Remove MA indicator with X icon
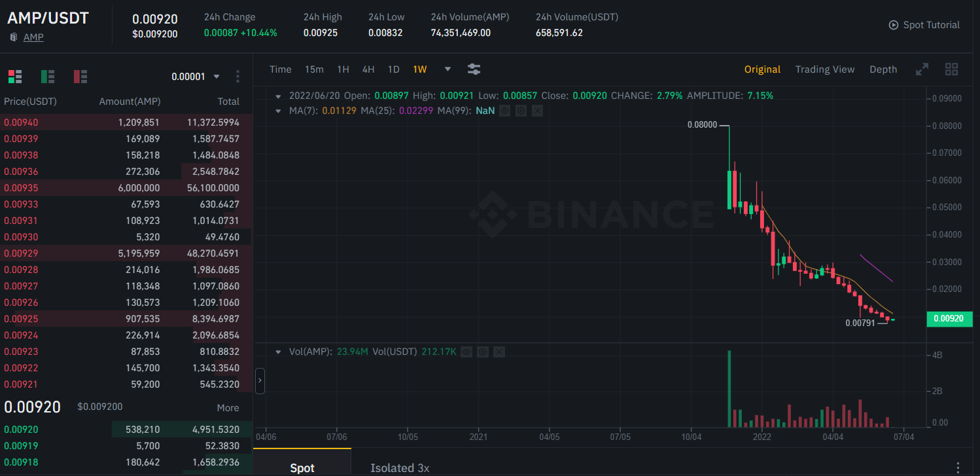Image resolution: width=980 pixels, height=476 pixels. [x=537, y=111]
